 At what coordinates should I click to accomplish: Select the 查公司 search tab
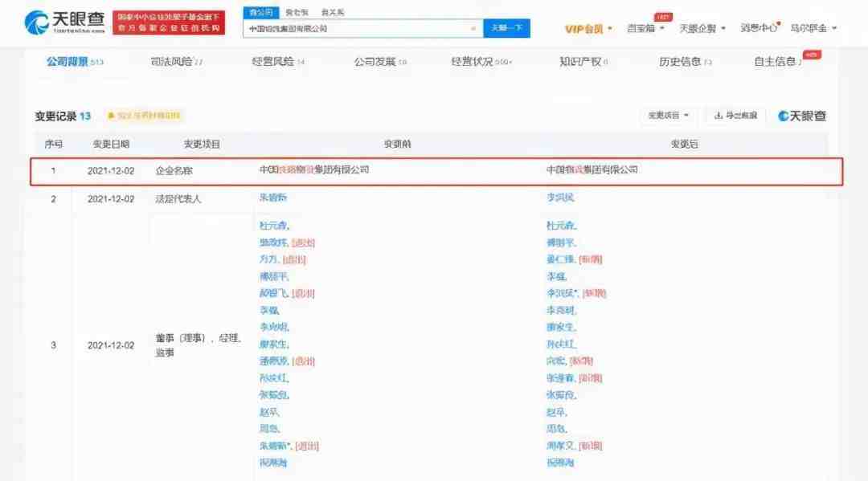pos(260,12)
